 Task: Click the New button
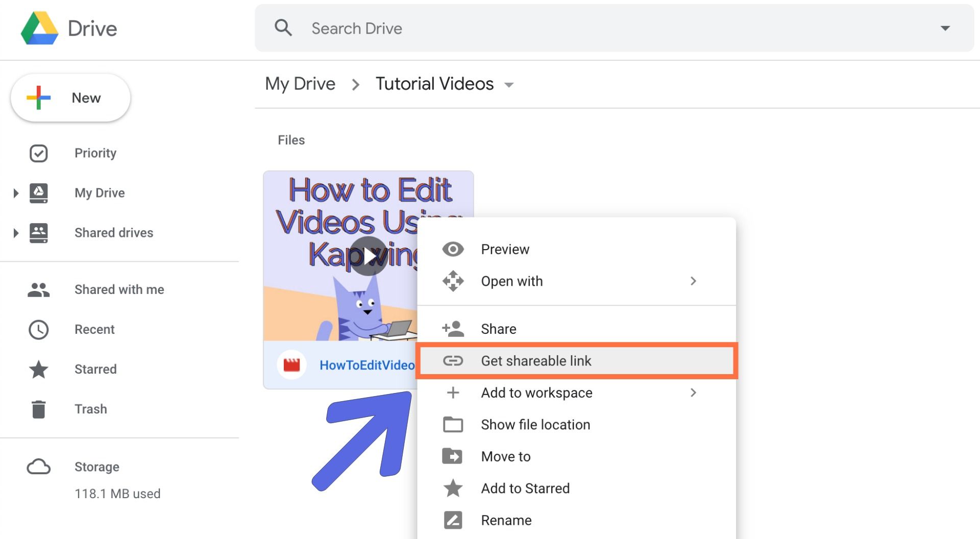tap(70, 98)
